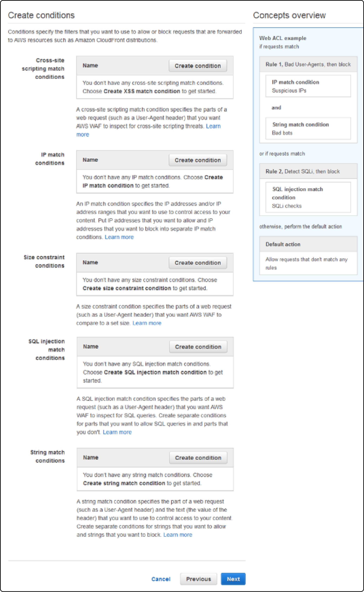This screenshot has height=592, width=364.
Task: Click the Name column header in IP match table
Action: pyautogui.click(x=90, y=160)
